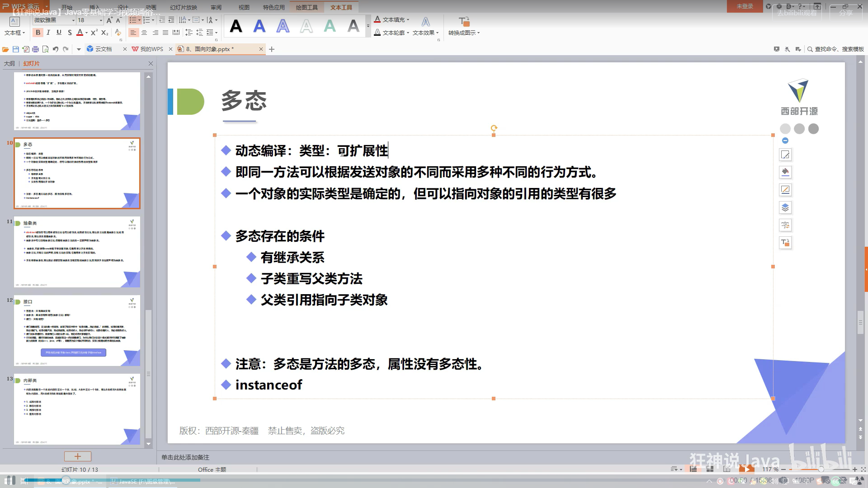The height and width of the screenshot is (488, 868).
Task: Toggle italic formatting
Action: tap(48, 33)
